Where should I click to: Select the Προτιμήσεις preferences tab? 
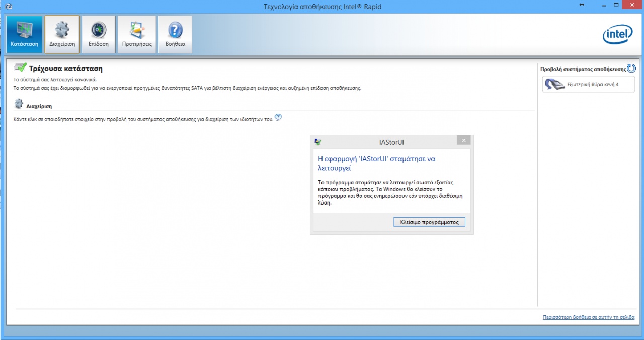click(137, 34)
